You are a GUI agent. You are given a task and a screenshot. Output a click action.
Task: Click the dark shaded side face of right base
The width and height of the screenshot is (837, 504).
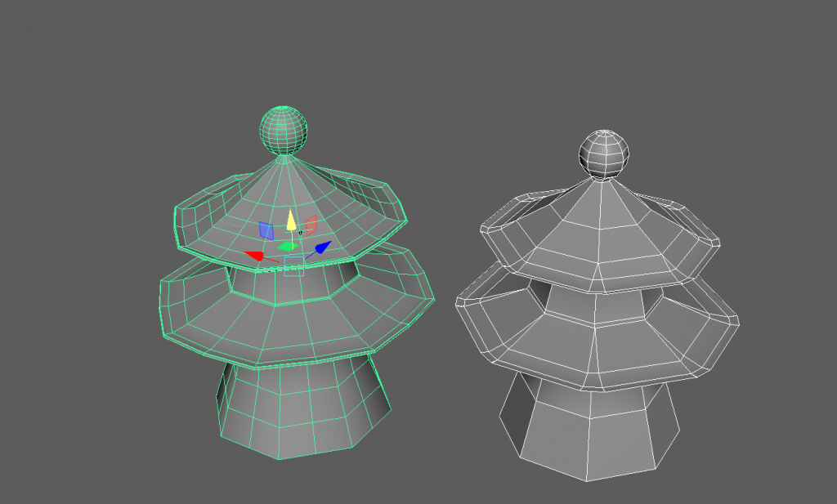click(x=513, y=417)
